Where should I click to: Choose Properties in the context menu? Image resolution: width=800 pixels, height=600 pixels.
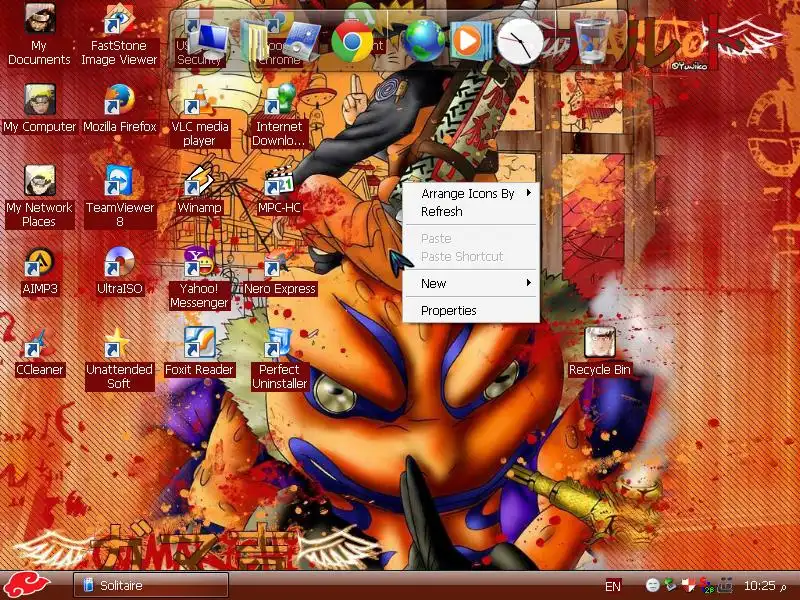(x=471, y=310)
